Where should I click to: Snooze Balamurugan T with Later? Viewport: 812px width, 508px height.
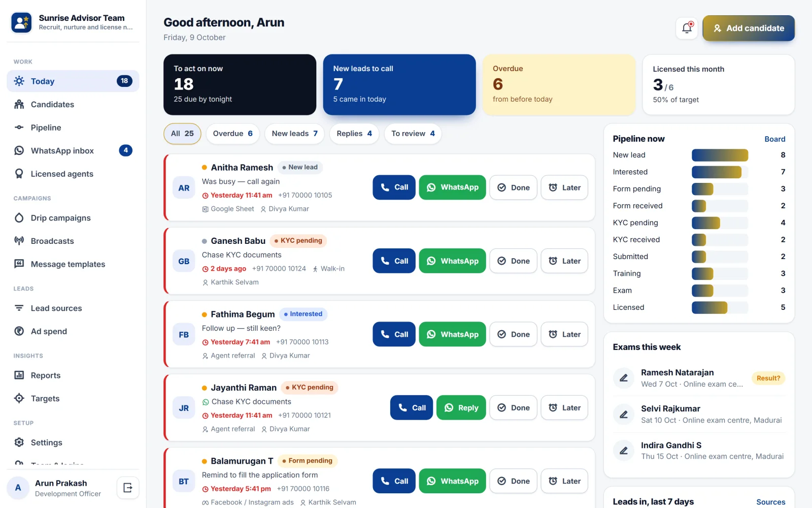564,481
